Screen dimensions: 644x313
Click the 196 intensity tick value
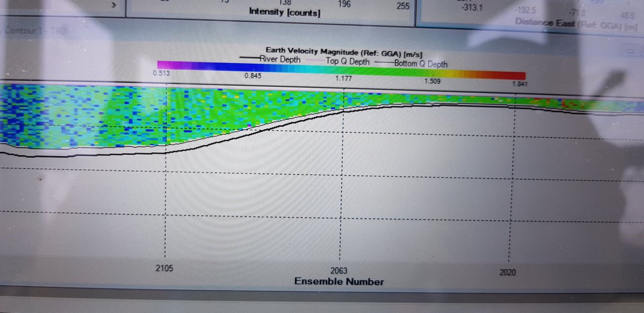tap(345, 4)
